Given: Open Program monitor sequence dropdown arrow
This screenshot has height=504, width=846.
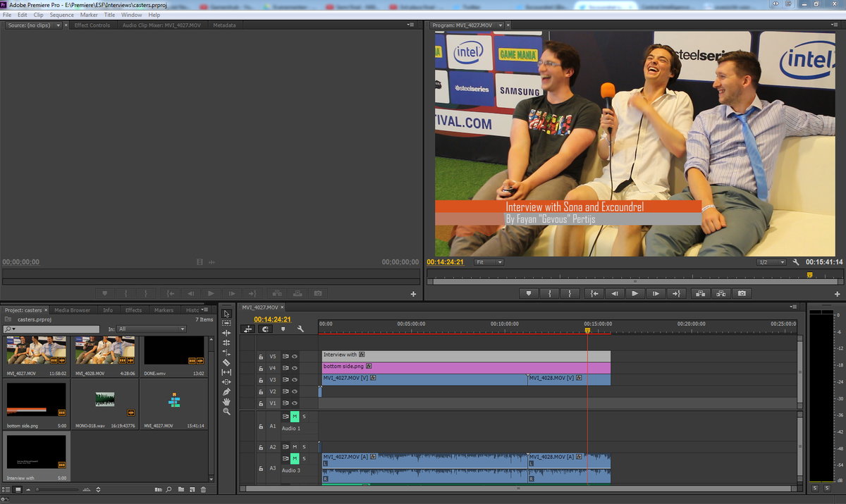Looking at the screenshot, I should (x=501, y=25).
